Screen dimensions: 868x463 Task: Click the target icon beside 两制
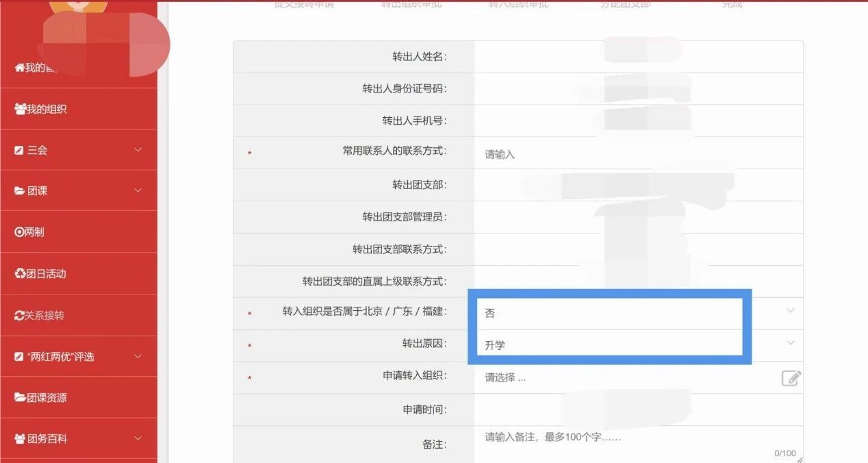click(19, 232)
